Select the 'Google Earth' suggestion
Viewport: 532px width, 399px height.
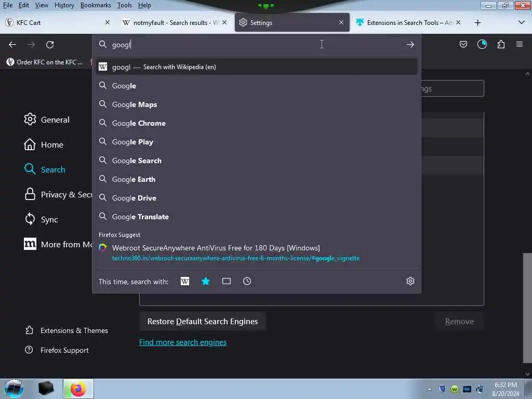257,179
